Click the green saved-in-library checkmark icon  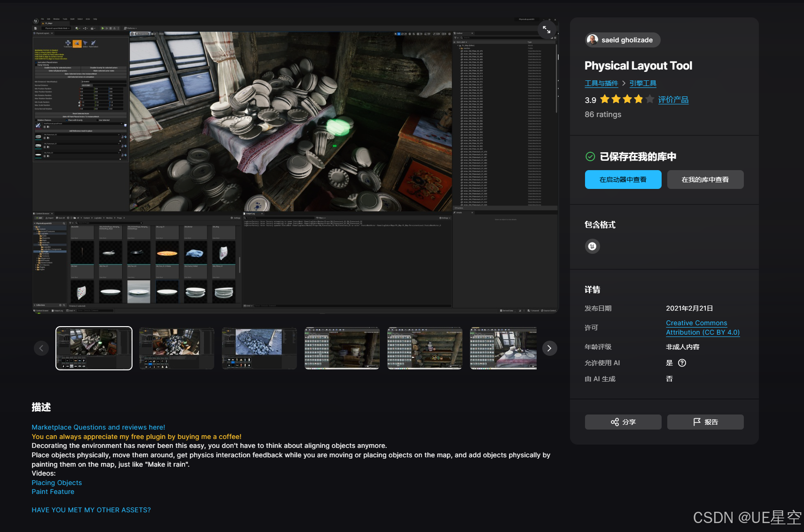pyautogui.click(x=590, y=156)
